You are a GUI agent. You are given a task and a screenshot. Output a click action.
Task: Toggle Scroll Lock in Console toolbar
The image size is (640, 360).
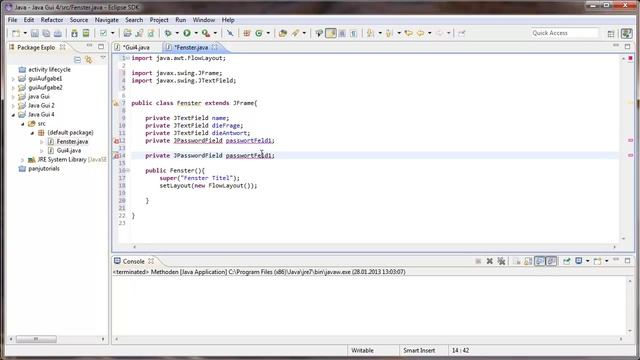528,261
